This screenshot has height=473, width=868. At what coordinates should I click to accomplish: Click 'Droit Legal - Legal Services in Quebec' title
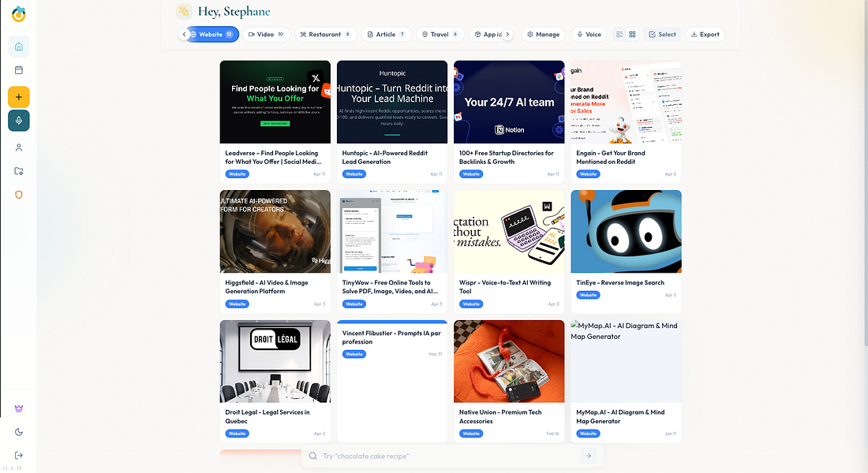(x=268, y=416)
